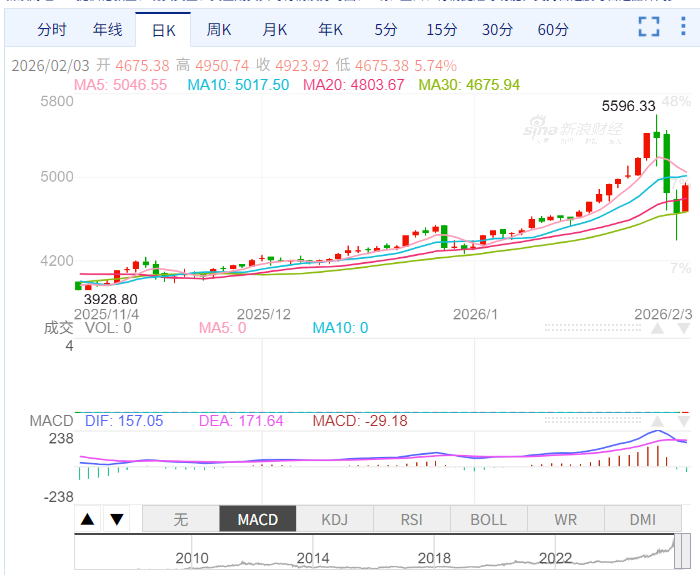Viewport: 700px width, 575px height.
Task: Click the DEA: 171.64 value
Action: tap(241, 421)
